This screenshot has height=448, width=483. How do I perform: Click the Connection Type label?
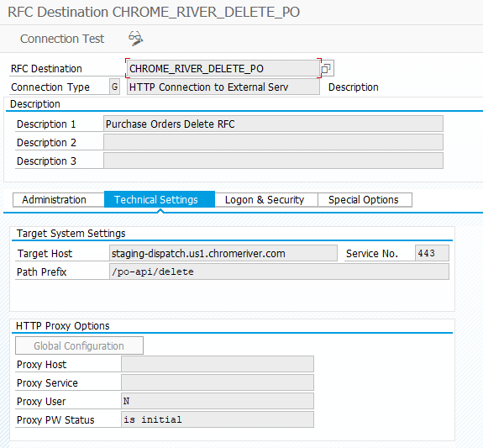pos(50,87)
